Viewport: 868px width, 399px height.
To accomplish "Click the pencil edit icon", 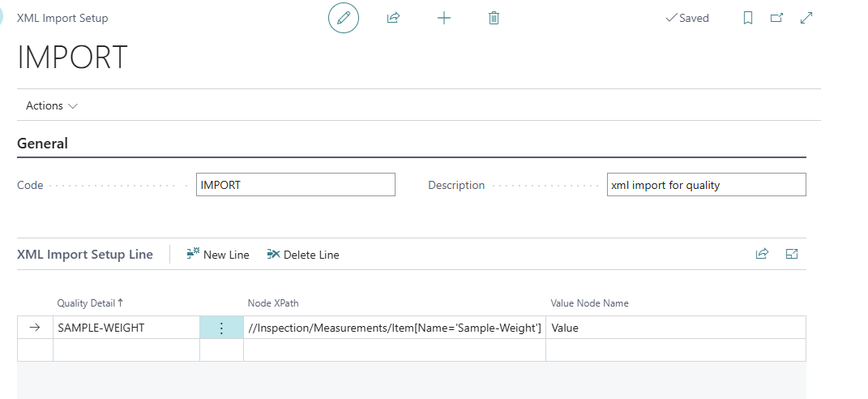I will click(344, 18).
